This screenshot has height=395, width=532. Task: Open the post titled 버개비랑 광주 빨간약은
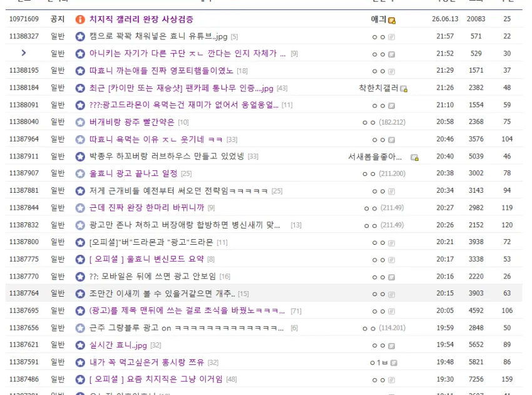click(x=131, y=122)
